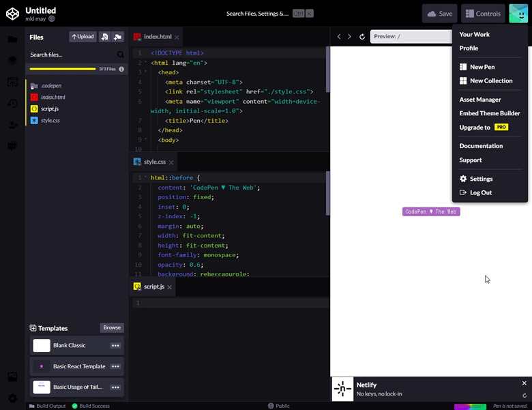532x410 pixels.
Task: Open Support menu item
Action: 470,160
